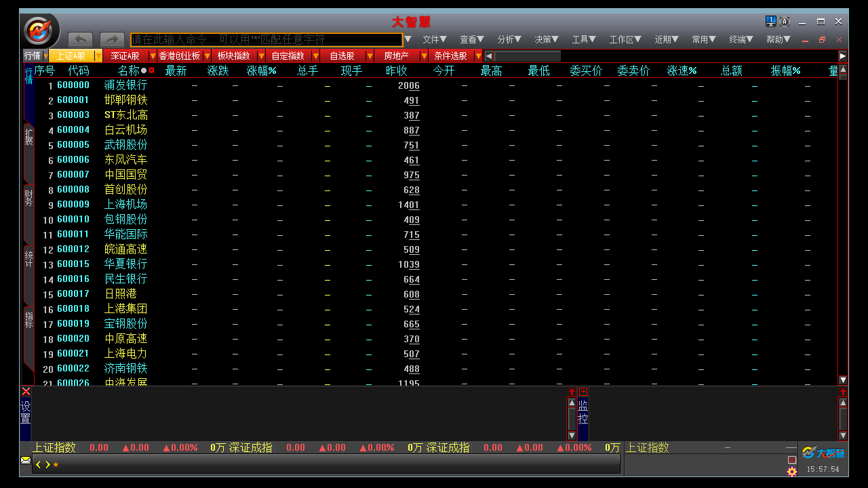Open the 帮助 menu

click(x=778, y=40)
